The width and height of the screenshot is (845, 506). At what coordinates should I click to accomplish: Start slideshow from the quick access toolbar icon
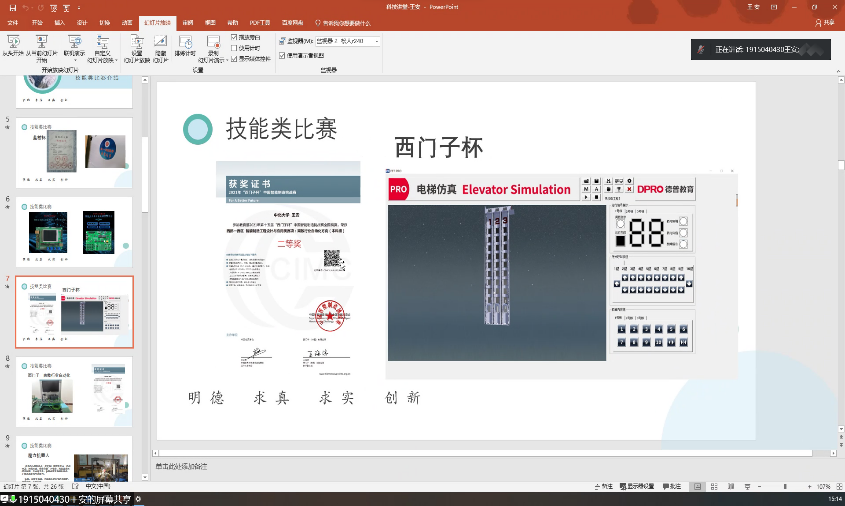54,8
